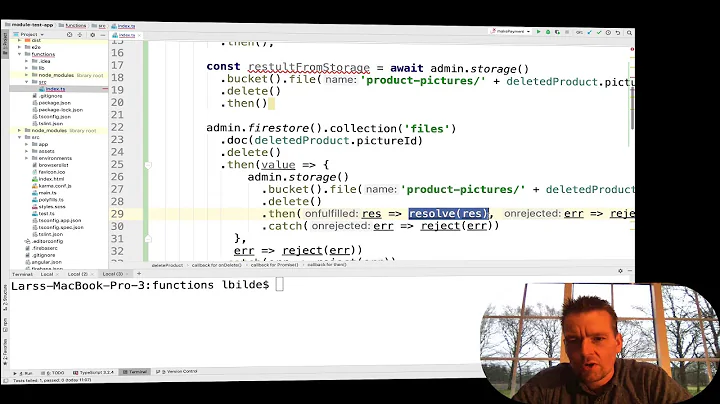
Task: Expand node_modules under functions folder
Action: tap(26, 75)
